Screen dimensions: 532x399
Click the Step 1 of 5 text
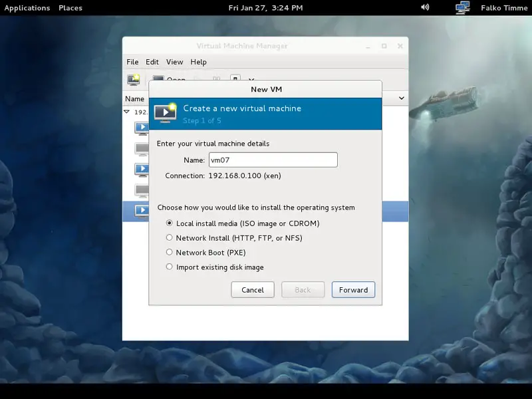click(x=202, y=120)
